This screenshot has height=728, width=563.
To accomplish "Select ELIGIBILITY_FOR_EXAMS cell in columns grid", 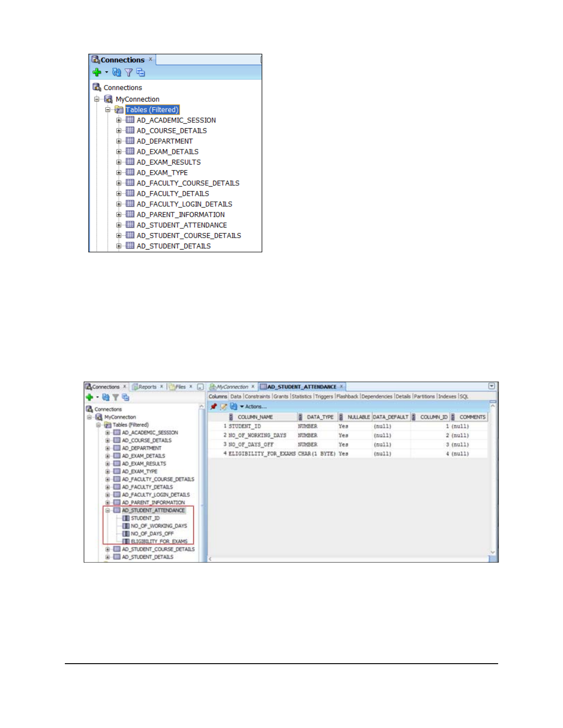I will tap(262, 454).
